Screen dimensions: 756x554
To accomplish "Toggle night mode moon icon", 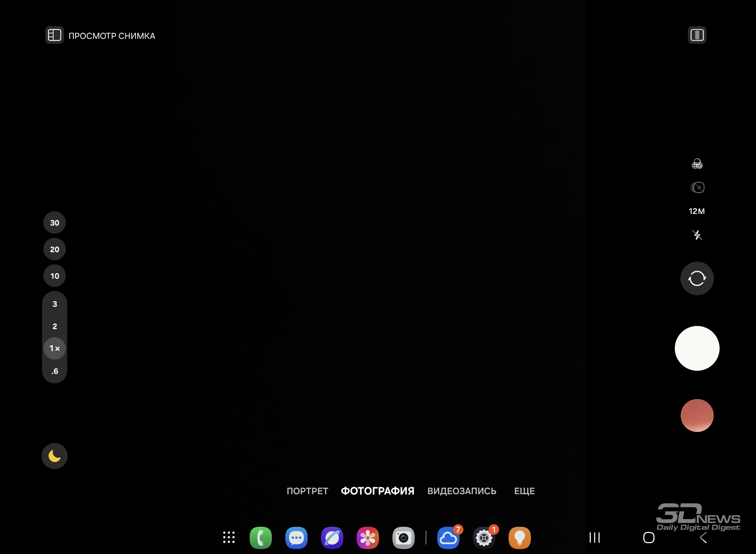I will 55,456.
